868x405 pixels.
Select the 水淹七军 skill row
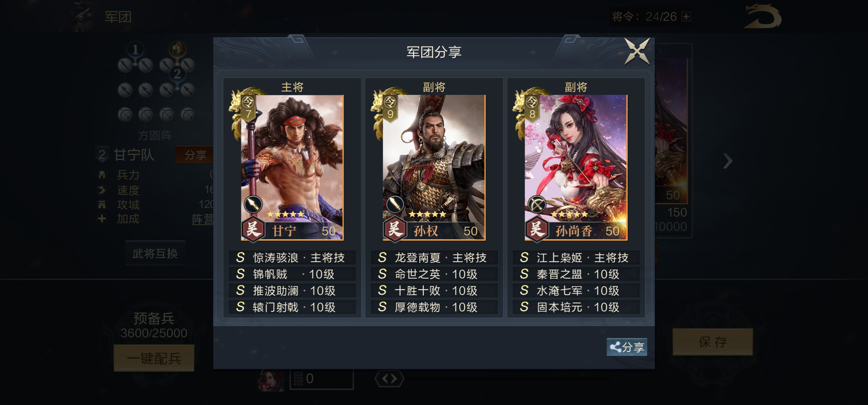tap(576, 291)
